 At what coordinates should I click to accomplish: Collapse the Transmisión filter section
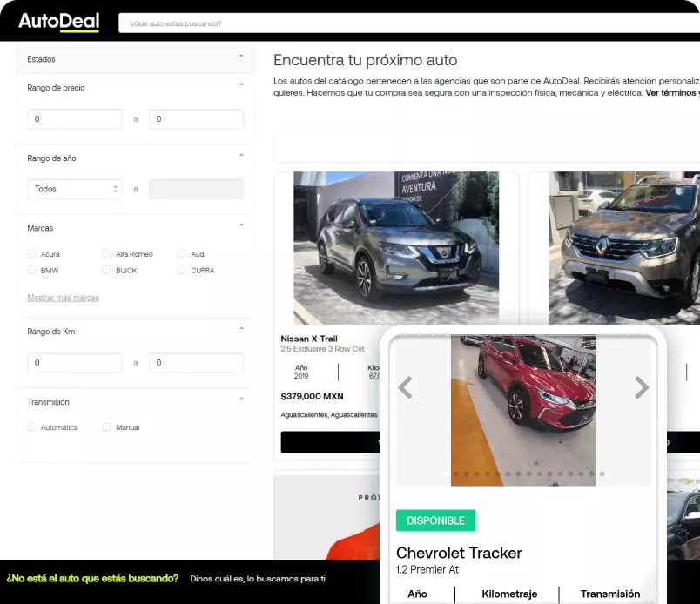pos(241,399)
